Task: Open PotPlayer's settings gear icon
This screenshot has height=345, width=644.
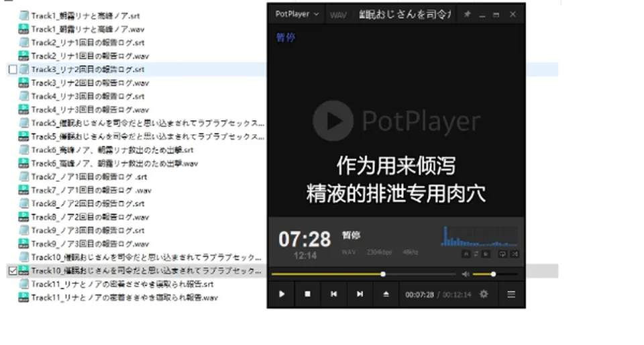Action: (484, 294)
